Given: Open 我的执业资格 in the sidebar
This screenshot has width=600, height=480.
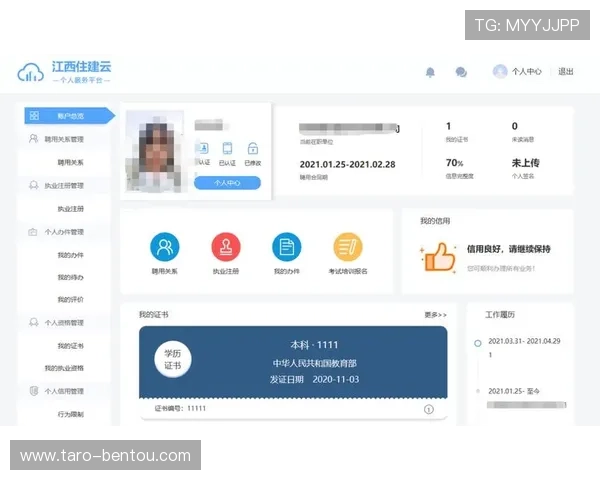Looking at the screenshot, I should (64, 368).
